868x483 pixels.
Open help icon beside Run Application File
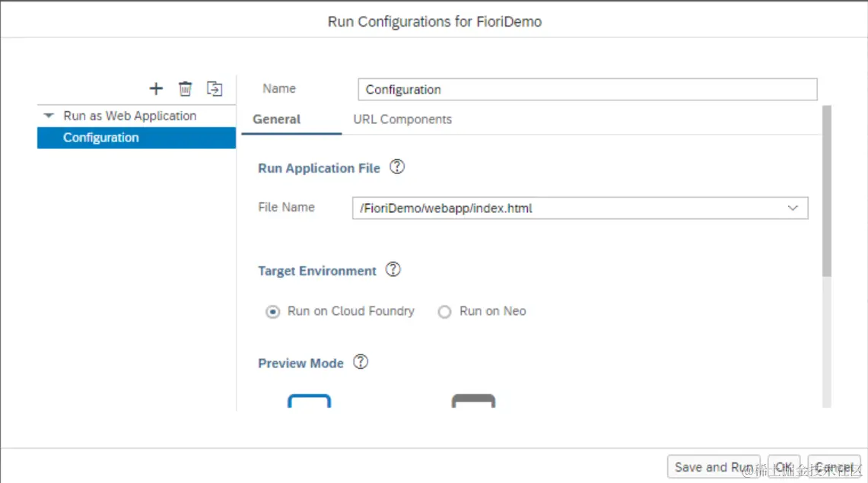(x=396, y=167)
